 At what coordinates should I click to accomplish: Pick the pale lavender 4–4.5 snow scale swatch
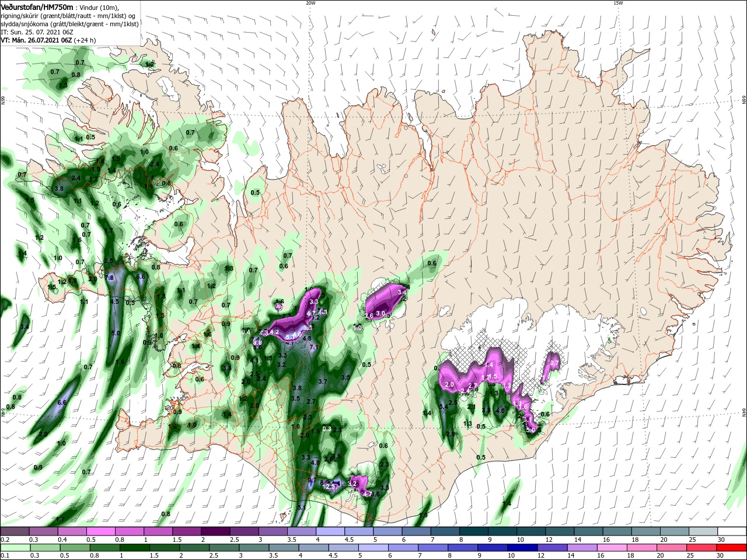point(330,531)
